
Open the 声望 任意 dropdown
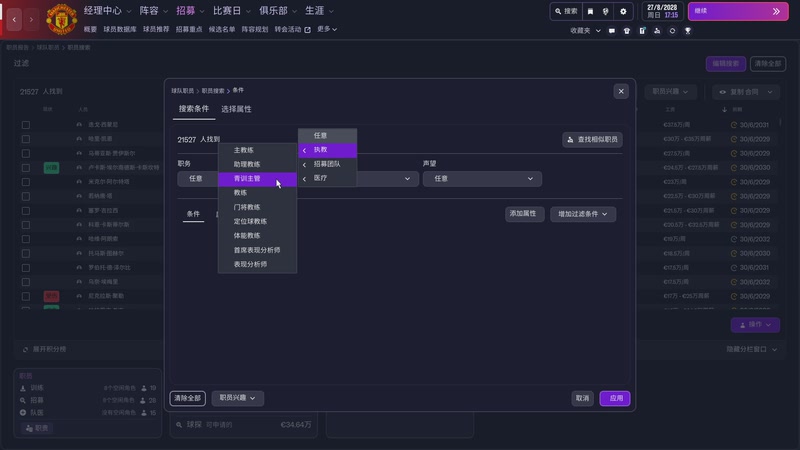coord(482,179)
